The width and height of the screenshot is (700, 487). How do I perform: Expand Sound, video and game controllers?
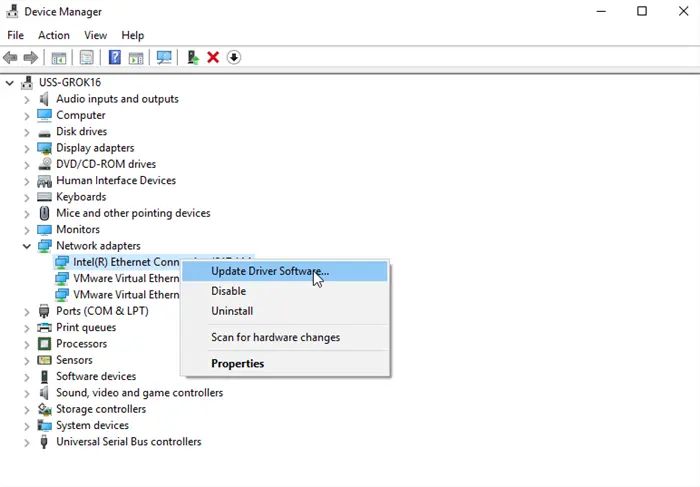(x=27, y=393)
